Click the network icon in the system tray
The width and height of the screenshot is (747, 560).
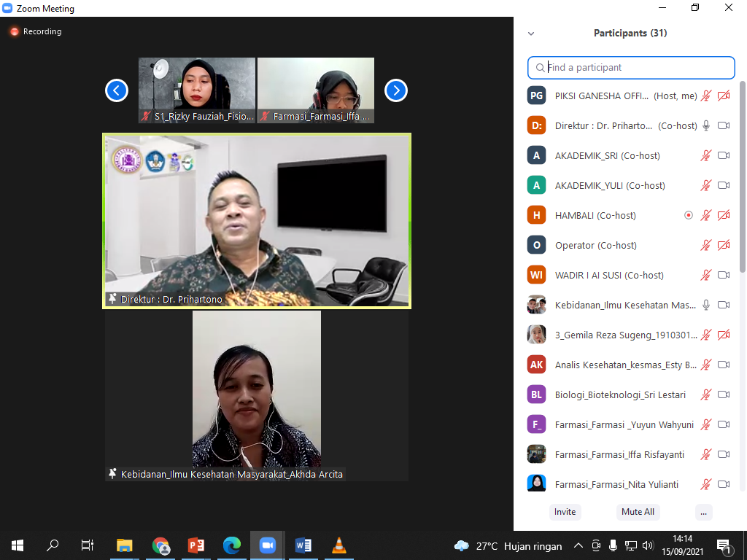[631, 545]
